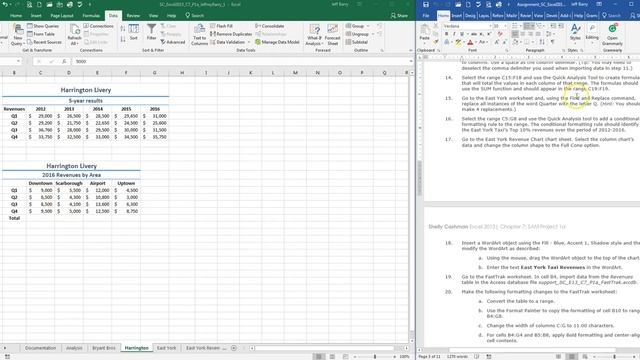Viewport: 640px width, 360px height.
Task: Click Search box in Excel ribbon
Action: pos(195,16)
